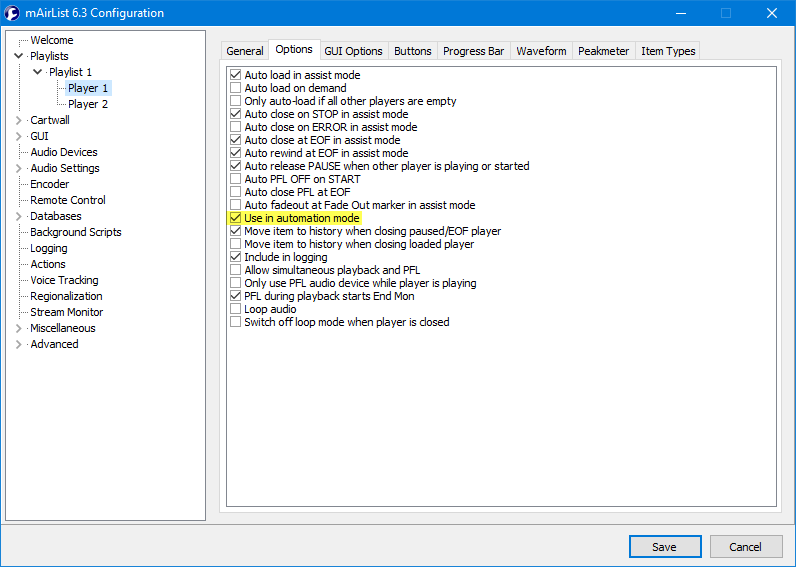The image size is (796, 567).
Task: Open Stream Monitor settings
Action: point(67,312)
